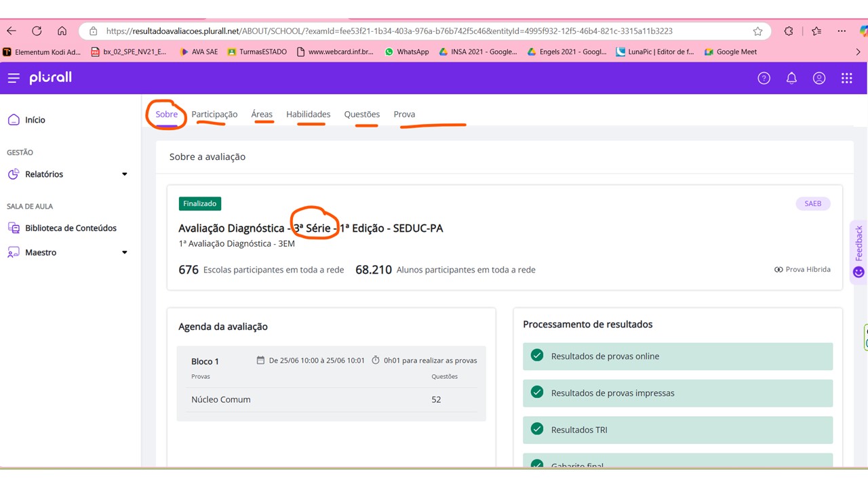Screen dimensions: 868x488
Task: Open TurmasESTADO bookmark
Action: click(x=257, y=52)
